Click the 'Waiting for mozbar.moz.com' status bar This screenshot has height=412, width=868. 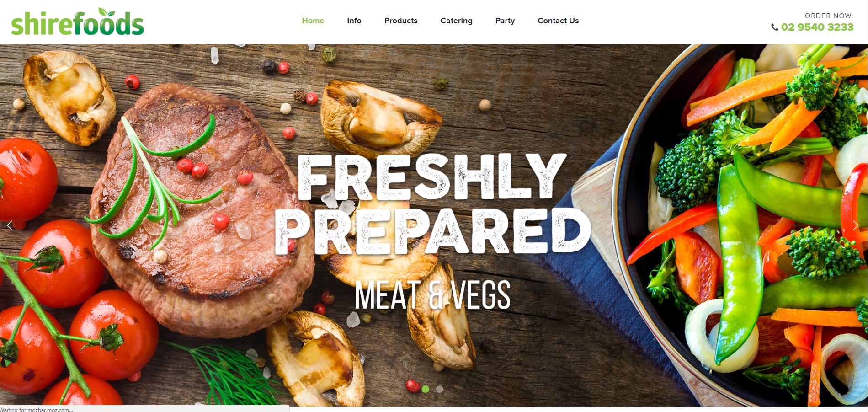[144, 409]
